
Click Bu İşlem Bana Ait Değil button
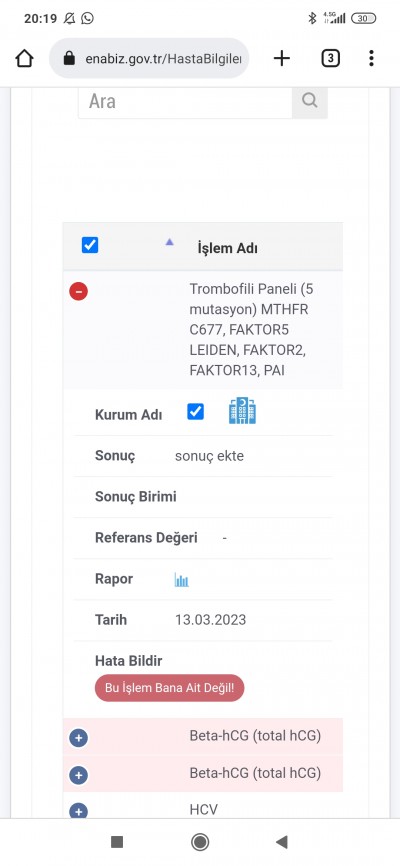[x=170, y=688]
